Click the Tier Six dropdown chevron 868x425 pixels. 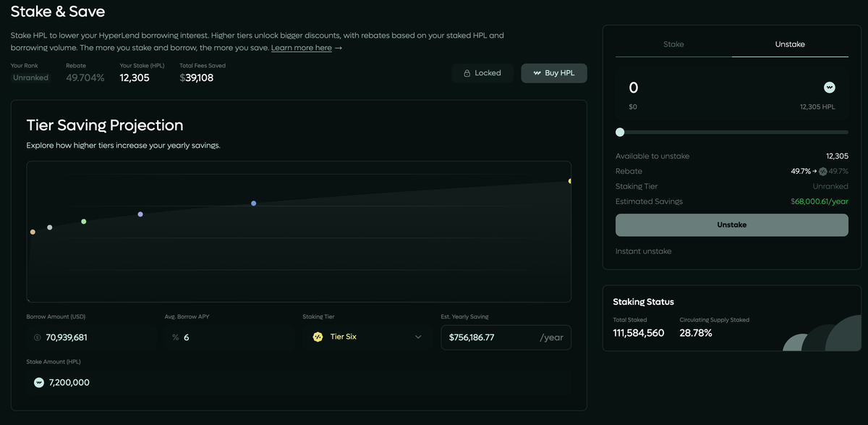pos(418,337)
